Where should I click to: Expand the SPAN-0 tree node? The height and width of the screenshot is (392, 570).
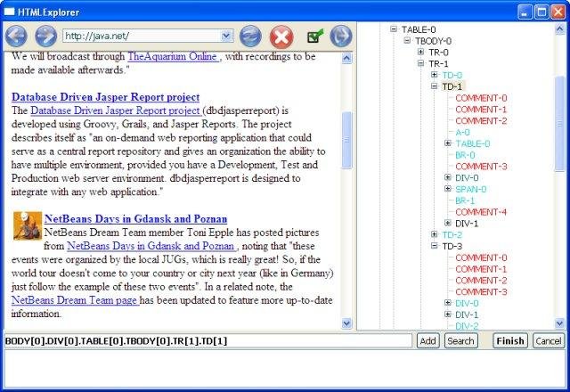click(448, 188)
